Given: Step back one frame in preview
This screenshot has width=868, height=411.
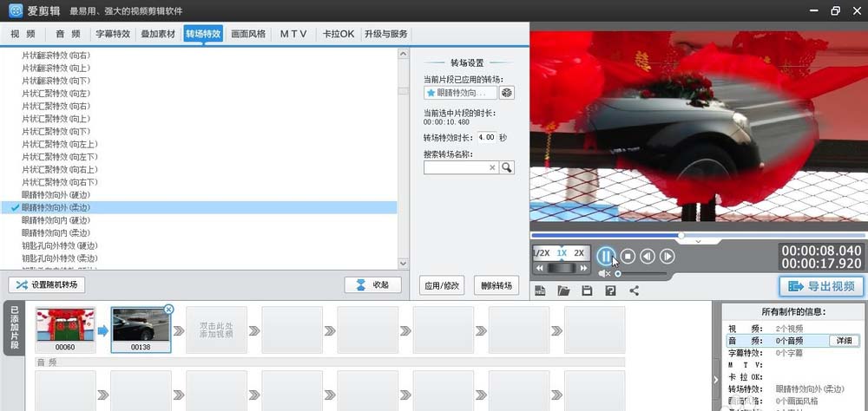Looking at the screenshot, I should [x=648, y=256].
